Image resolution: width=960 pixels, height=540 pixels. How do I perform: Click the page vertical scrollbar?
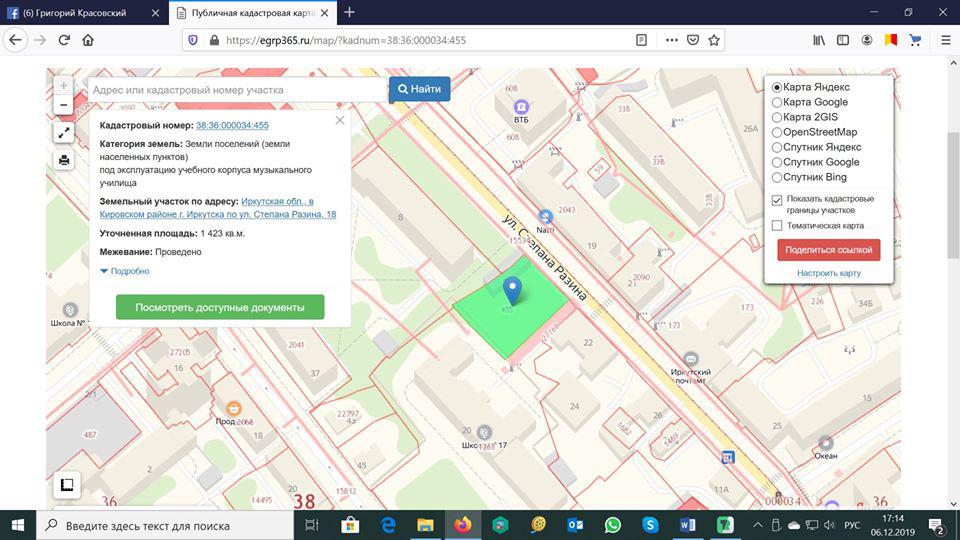click(x=953, y=196)
